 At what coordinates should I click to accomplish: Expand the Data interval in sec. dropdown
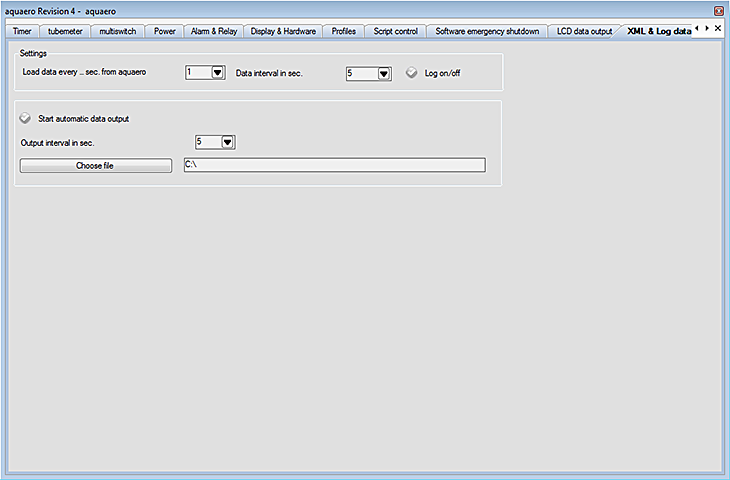point(383,73)
